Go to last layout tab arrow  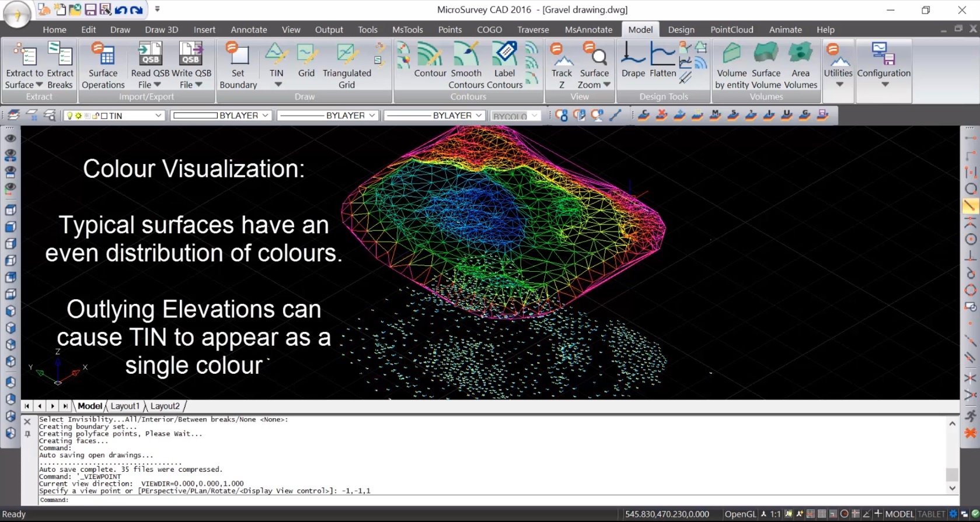[65, 406]
